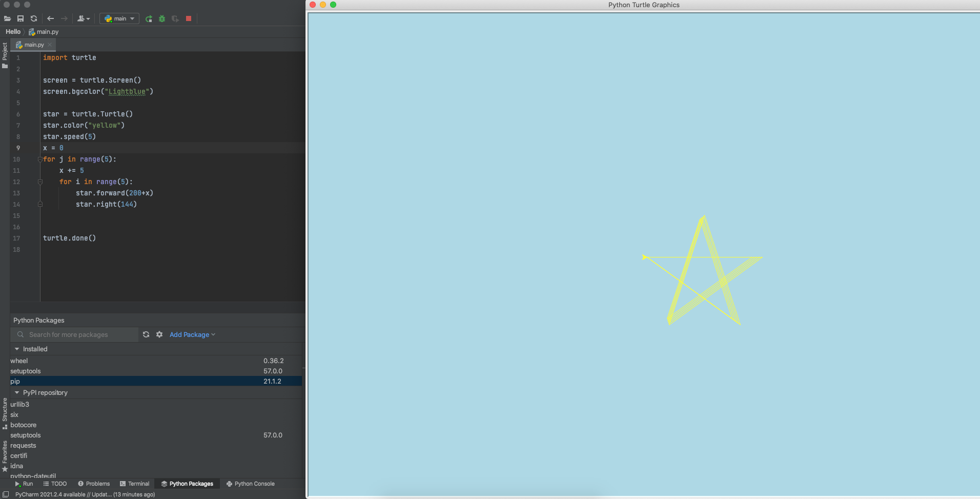Viewport: 980px width, 499px height.
Task: Click the green Rerun main icon
Action: (149, 18)
